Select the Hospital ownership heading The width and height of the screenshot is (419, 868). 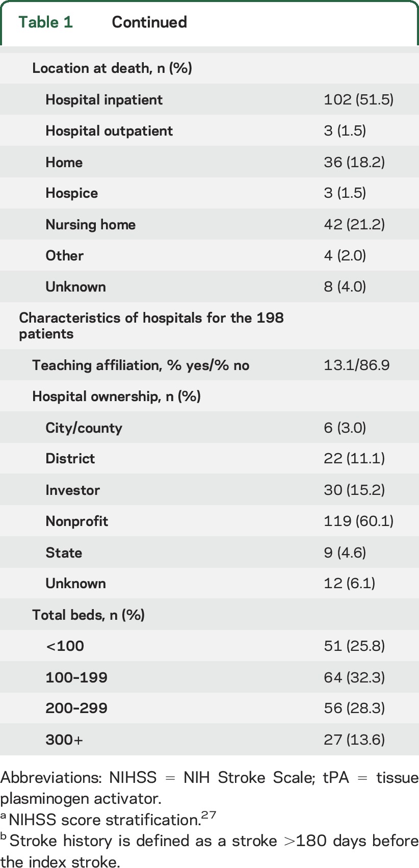pos(116,397)
